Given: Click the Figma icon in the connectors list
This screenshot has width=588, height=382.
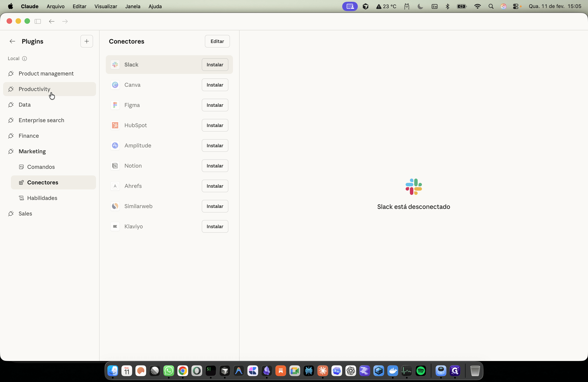Looking at the screenshot, I should click(115, 105).
